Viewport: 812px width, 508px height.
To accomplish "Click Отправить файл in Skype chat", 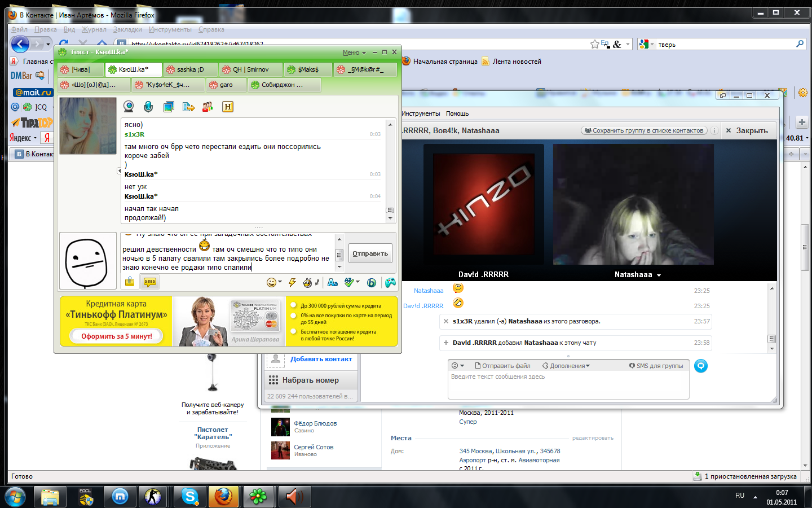I will click(x=502, y=366).
